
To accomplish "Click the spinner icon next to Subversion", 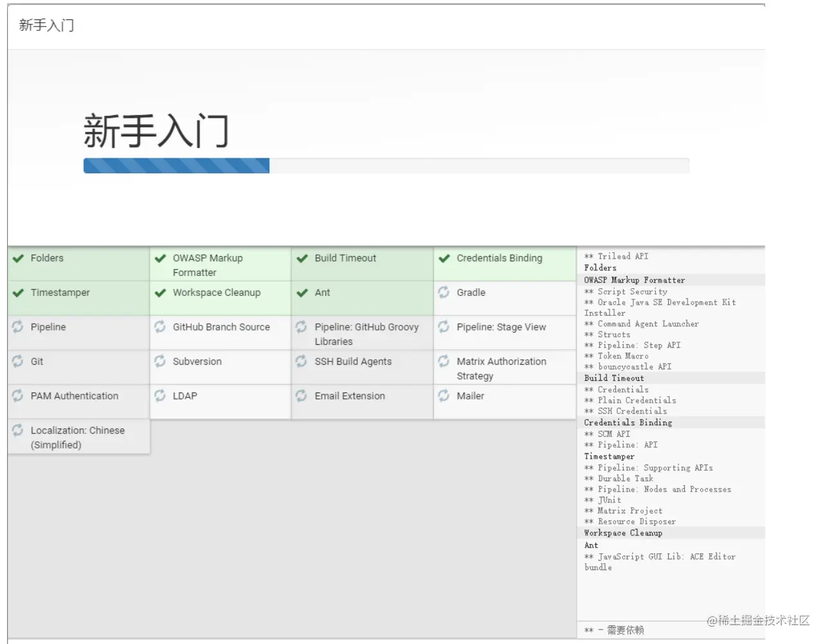I will [159, 361].
